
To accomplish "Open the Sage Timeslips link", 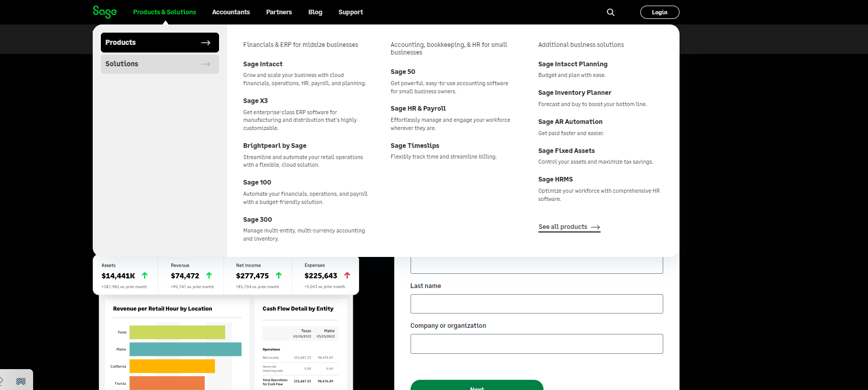I will click(415, 146).
